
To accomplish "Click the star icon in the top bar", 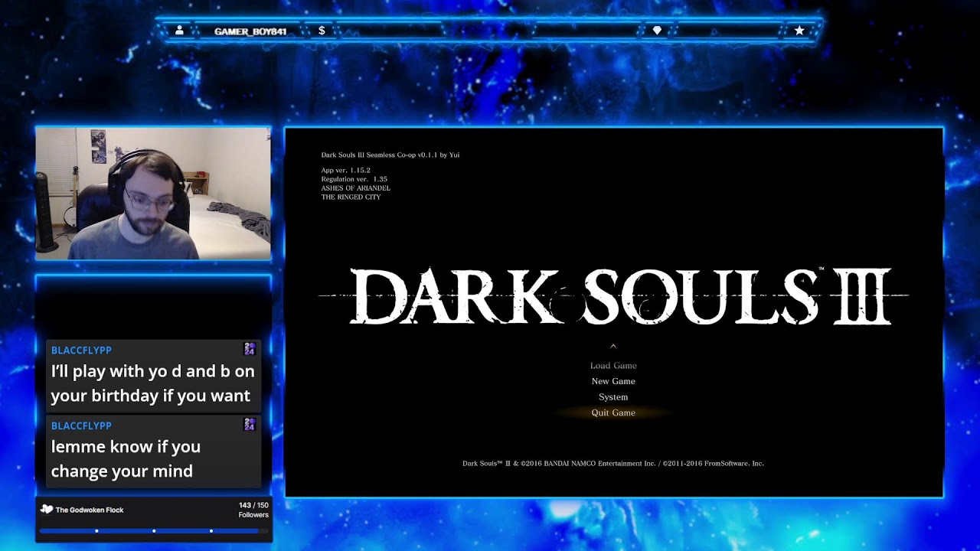I will coord(799,31).
